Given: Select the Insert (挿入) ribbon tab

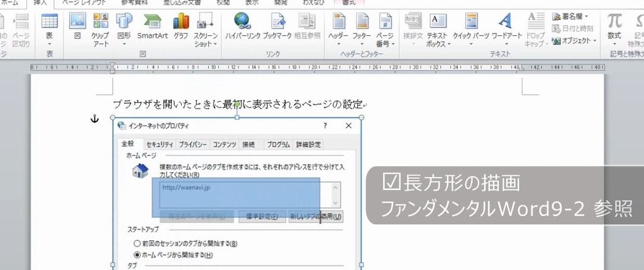Looking at the screenshot, I should pos(40,3).
